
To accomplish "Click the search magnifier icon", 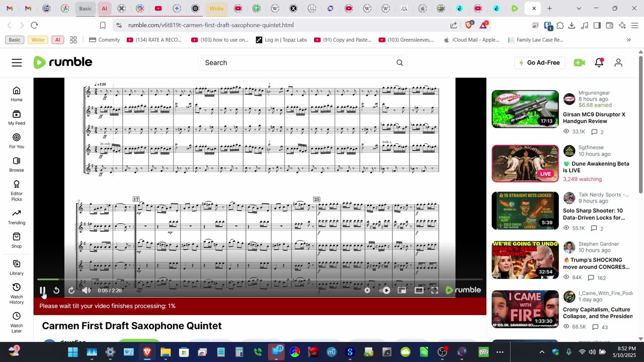I will 399,63.
